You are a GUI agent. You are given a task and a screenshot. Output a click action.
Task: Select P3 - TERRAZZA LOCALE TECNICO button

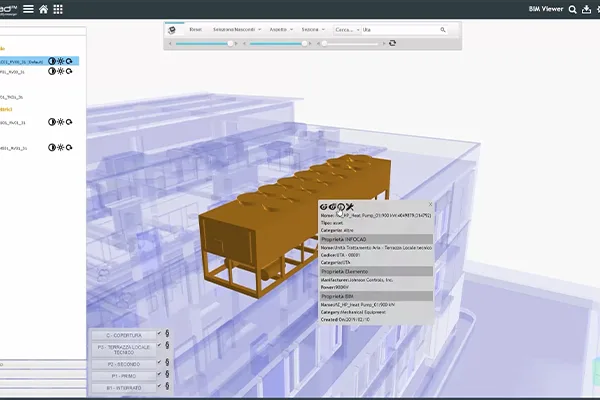[124, 349]
